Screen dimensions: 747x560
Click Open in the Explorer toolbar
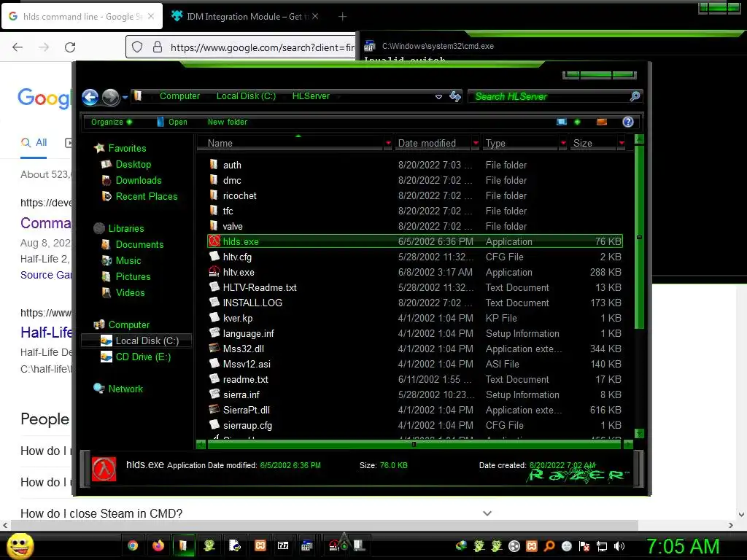[x=172, y=122]
